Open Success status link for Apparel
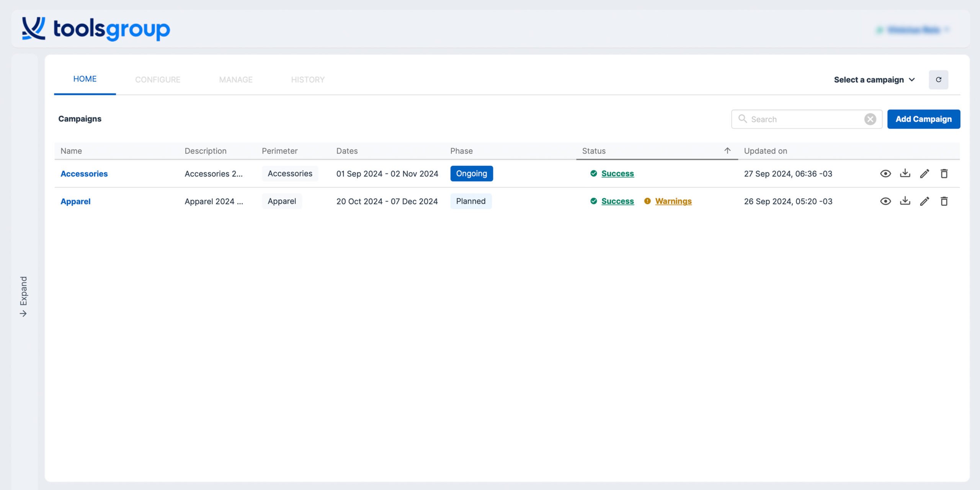 pos(617,201)
